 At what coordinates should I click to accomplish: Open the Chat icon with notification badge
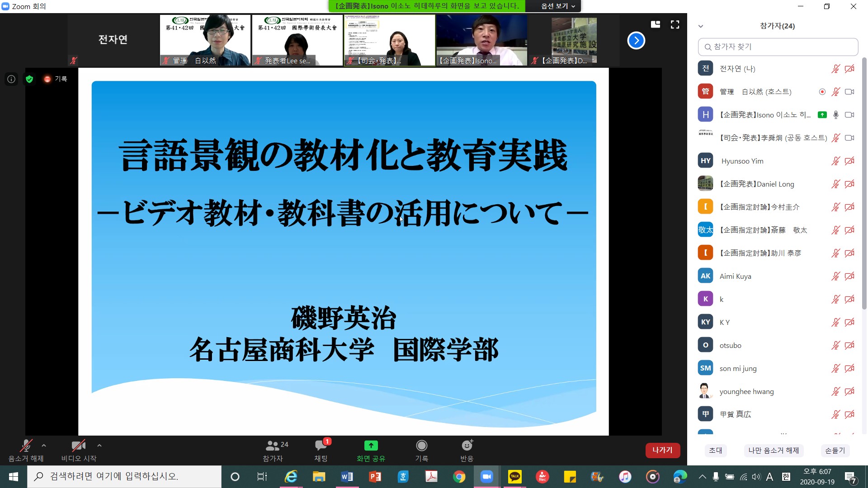click(x=321, y=446)
